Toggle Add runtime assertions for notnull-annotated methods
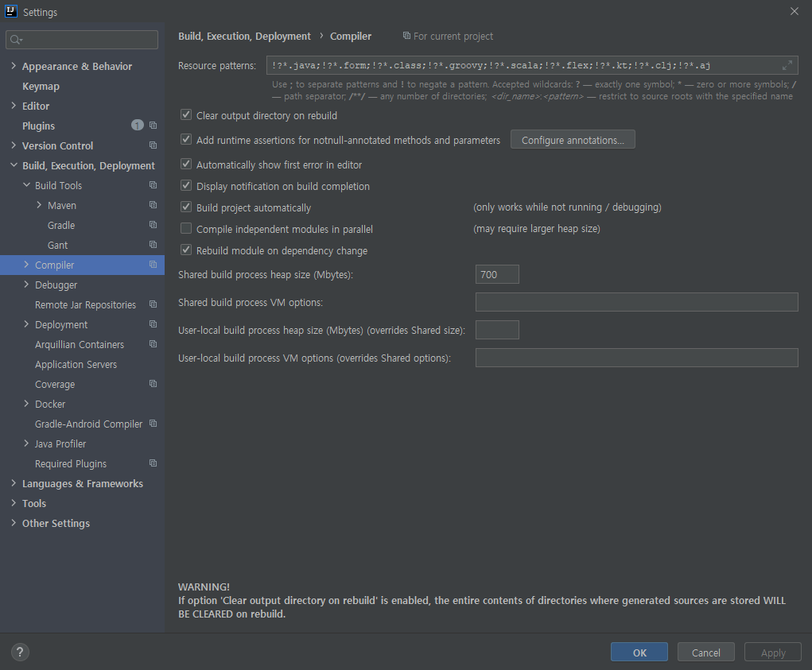The width and height of the screenshot is (812, 670). tap(186, 139)
